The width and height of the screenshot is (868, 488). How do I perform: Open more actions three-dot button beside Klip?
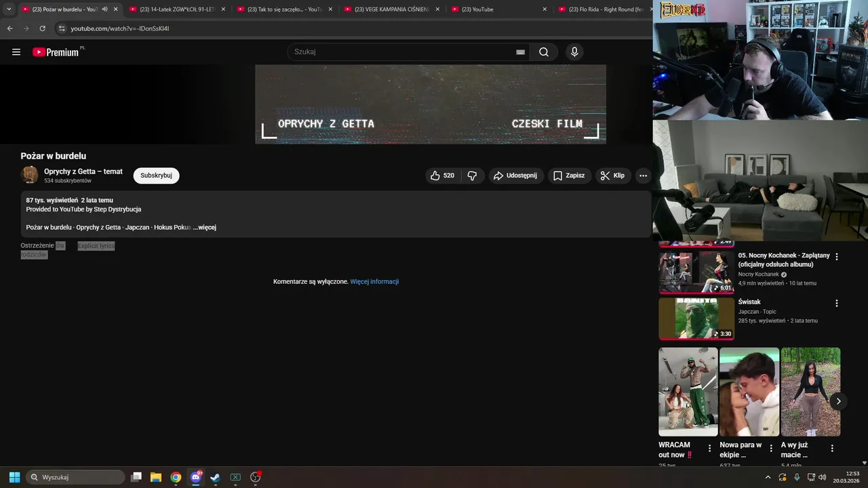click(643, 176)
